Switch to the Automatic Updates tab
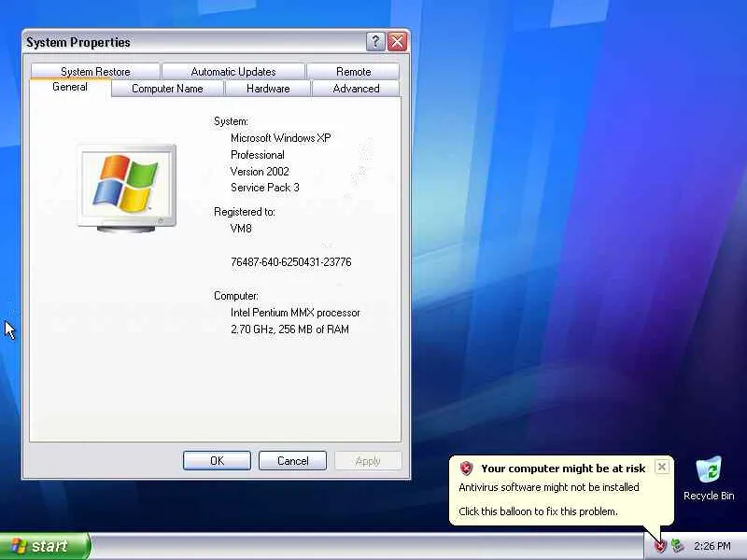 pyautogui.click(x=233, y=72)
